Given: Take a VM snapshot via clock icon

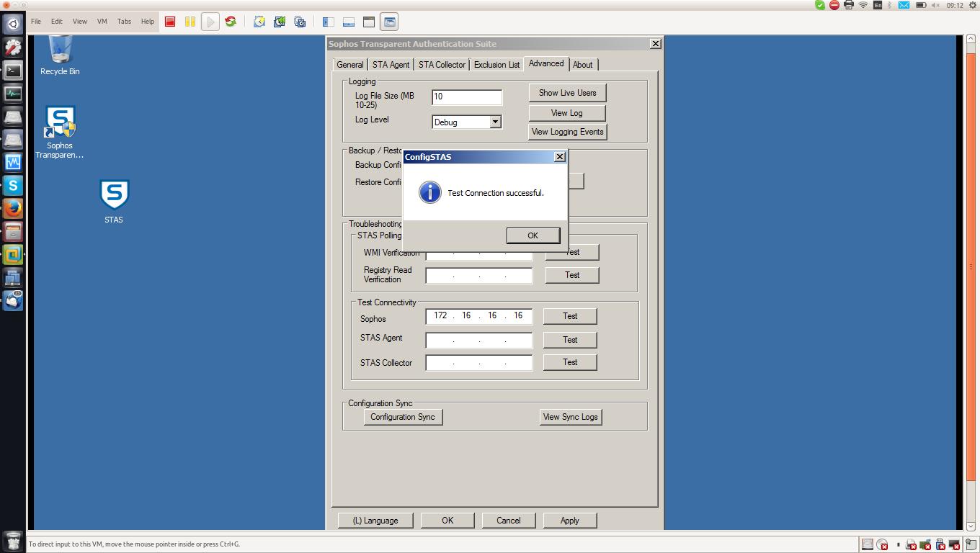Looking at the screenshot, I should point(259,22).
